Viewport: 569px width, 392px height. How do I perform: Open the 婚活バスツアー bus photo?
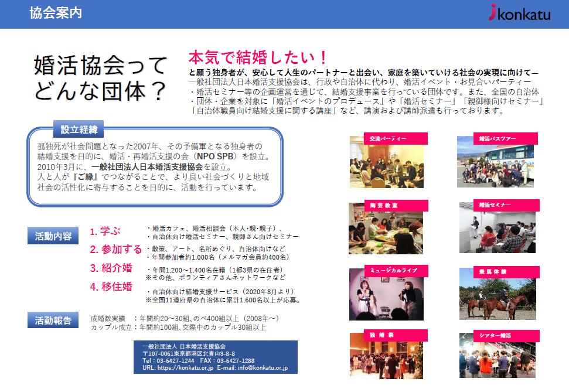tap(496, 163)
